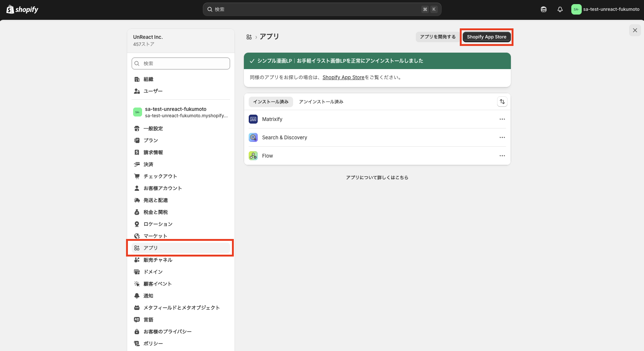Click the UnReact Inc. organization header
644x351 pixels.
[x=181, y=40]
